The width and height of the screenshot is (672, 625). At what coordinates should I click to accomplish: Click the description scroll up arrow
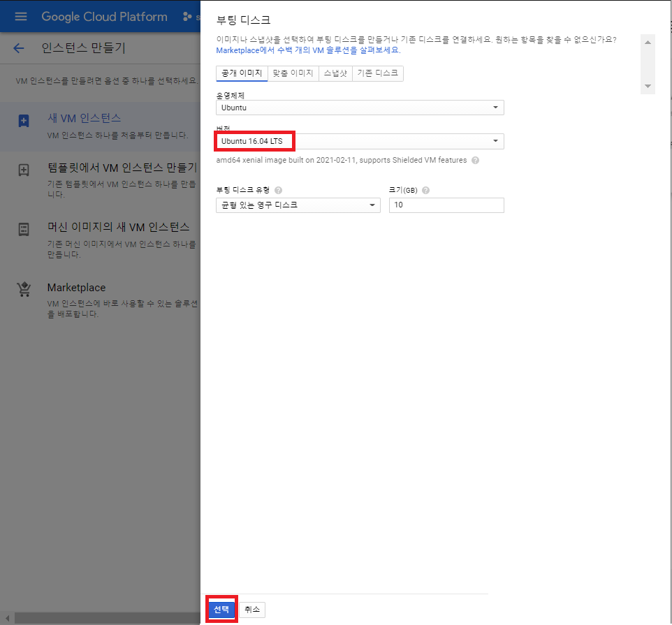[648, 42]
